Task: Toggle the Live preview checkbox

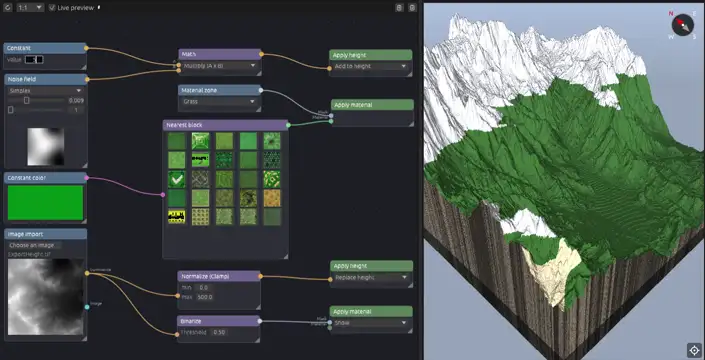Action: point(52,8)
